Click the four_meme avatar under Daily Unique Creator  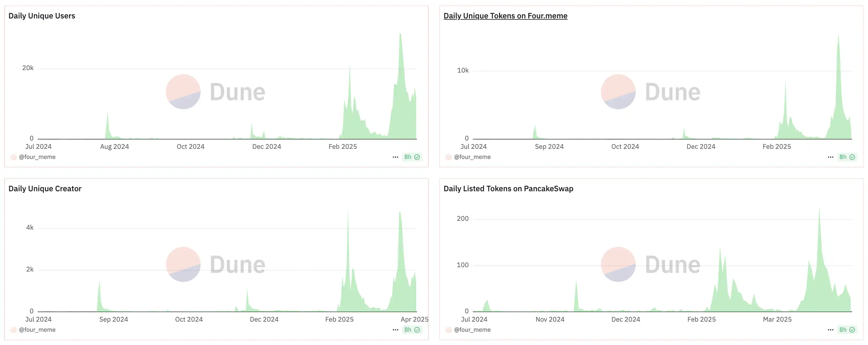14,330
